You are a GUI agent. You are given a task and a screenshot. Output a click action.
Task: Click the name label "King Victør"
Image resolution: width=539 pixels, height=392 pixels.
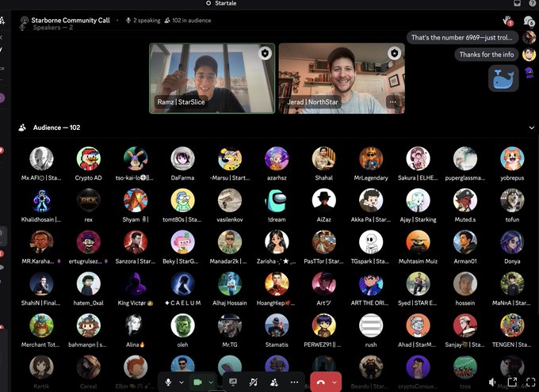point(135,303)
